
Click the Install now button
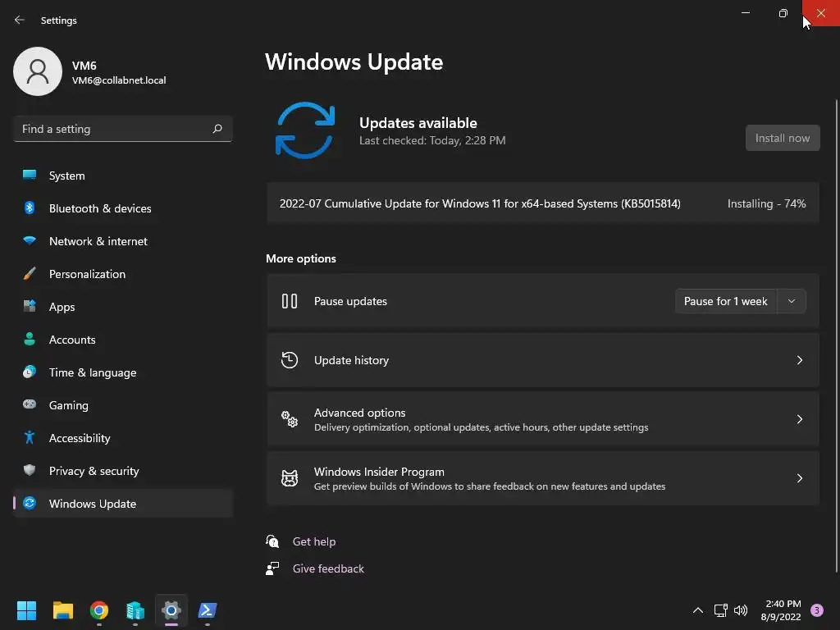(782, 138)
